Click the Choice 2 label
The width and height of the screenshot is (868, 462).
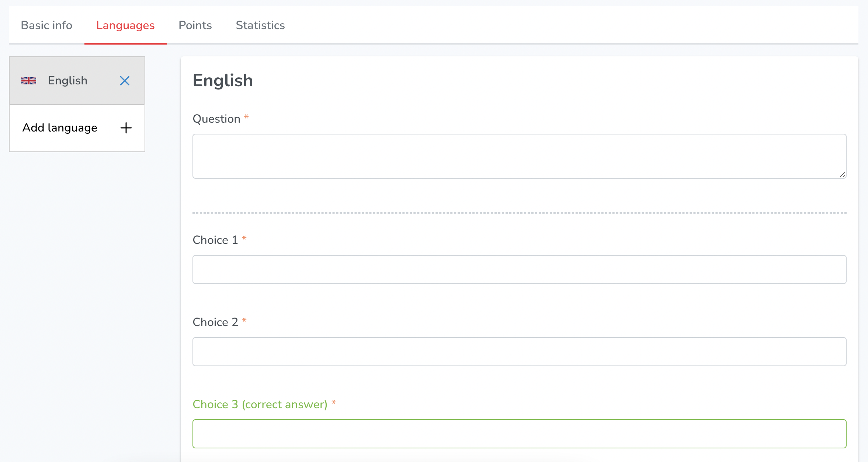coord(215,322)
